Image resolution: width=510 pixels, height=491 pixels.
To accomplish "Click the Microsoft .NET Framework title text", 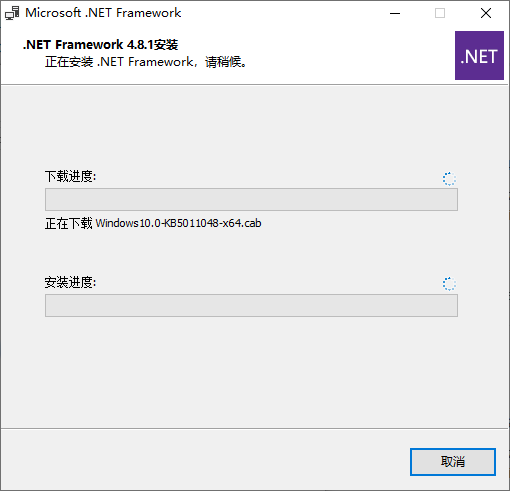I will click(x=103, y=13).
